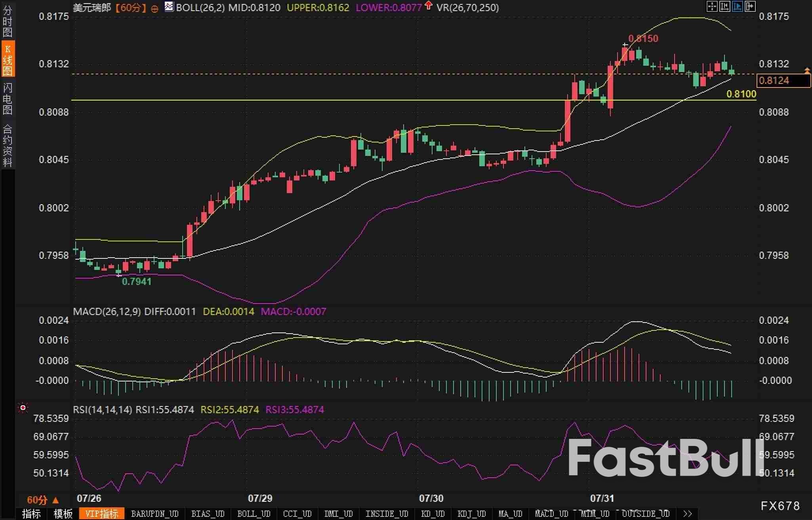
Task: Open the 合约资料 sidebar panel
Action: 8,145
